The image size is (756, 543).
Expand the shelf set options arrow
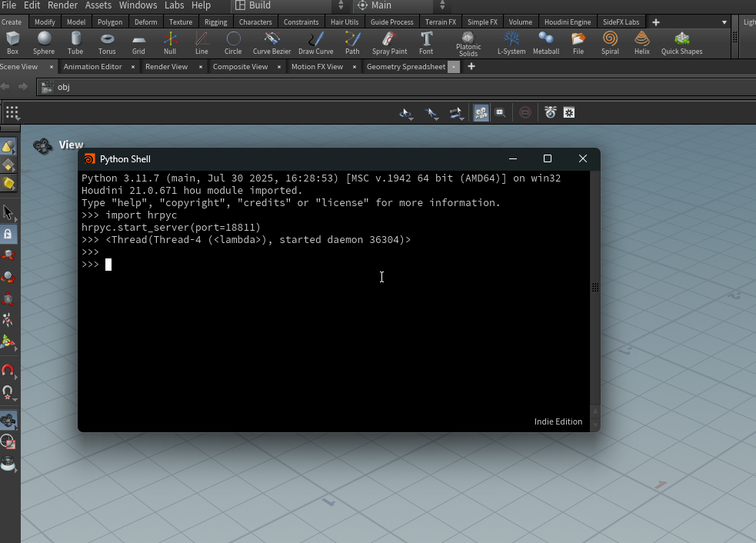(724, 22)
